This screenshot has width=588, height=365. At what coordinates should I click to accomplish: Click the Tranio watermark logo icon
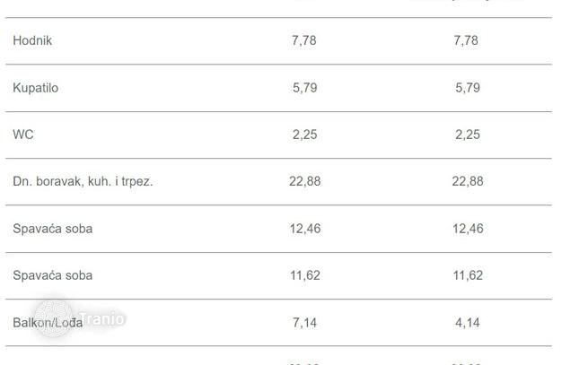[x=53, y=318]
